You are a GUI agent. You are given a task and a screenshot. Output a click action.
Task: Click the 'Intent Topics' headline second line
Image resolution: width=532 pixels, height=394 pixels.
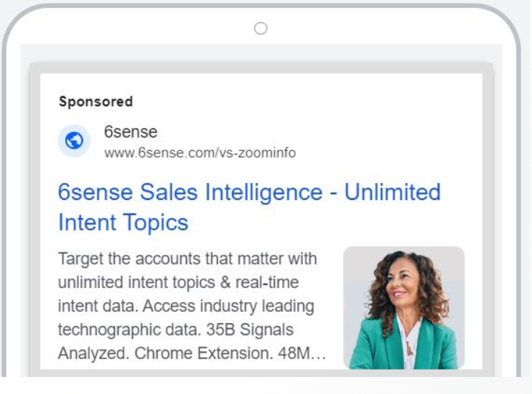pos(123,222)
